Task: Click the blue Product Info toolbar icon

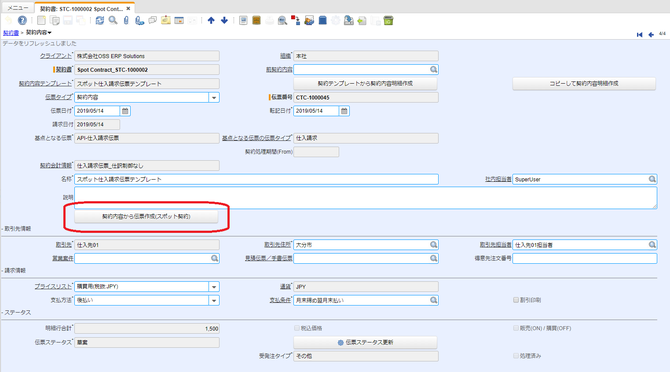Action: click(x=323, y=21)
